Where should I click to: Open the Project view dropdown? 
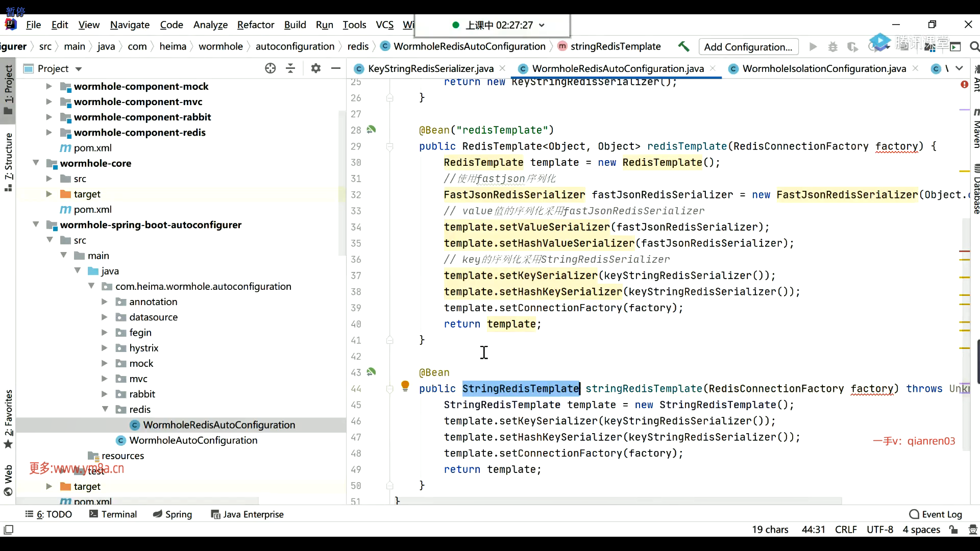78,69
